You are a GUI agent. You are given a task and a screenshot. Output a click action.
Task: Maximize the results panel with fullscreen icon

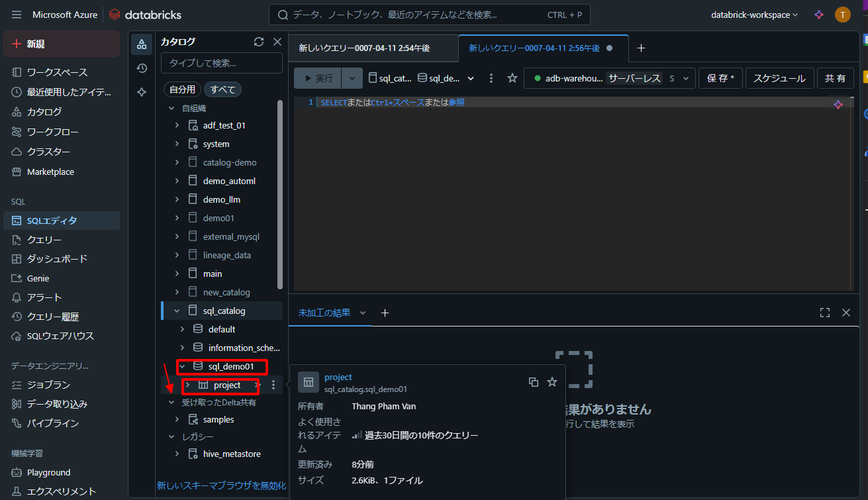pyautogui.click(x=825, y=313)
